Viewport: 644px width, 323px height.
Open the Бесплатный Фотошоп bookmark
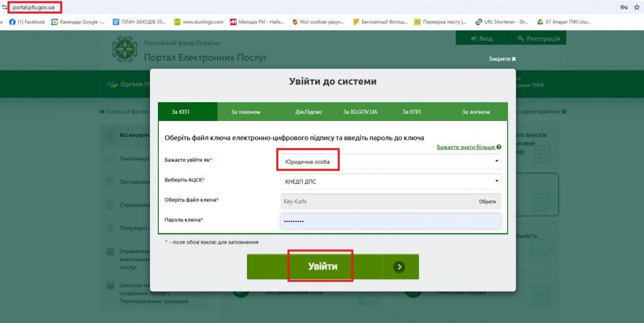pos(379,22)
